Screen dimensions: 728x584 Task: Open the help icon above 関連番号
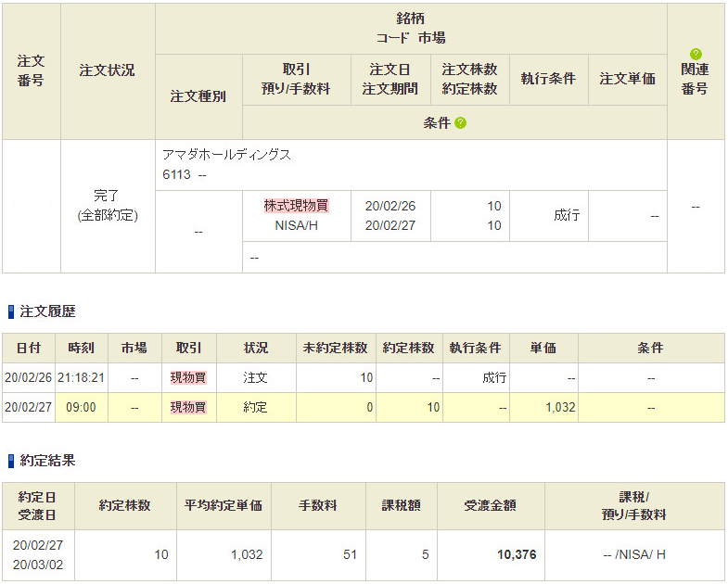pyautogui.click(x=696, y=54)
